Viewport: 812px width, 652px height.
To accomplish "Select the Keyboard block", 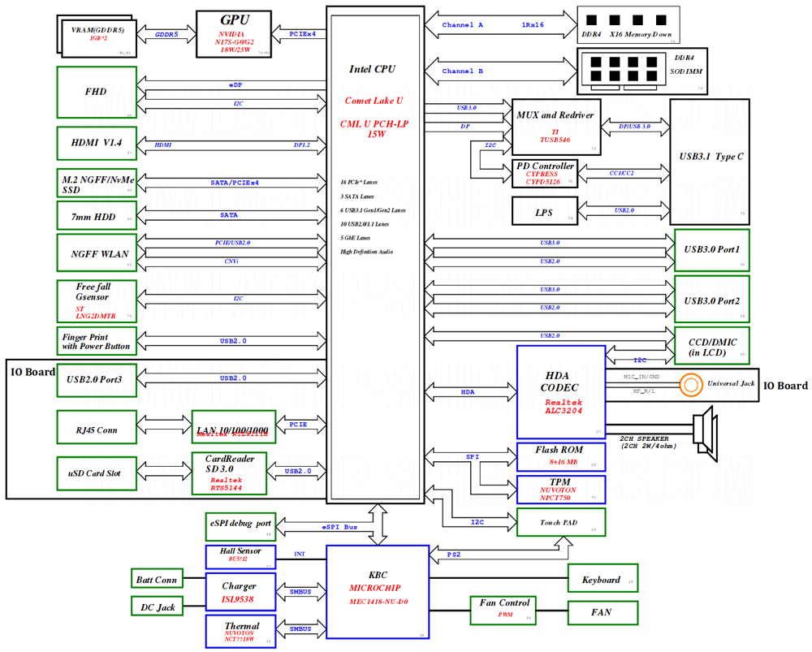I will tap(603, 578).
